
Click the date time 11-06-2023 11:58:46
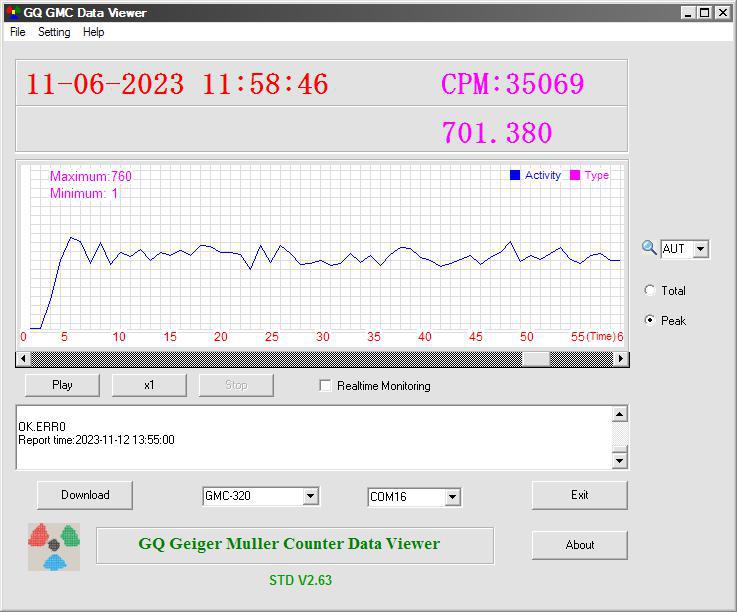177,85
